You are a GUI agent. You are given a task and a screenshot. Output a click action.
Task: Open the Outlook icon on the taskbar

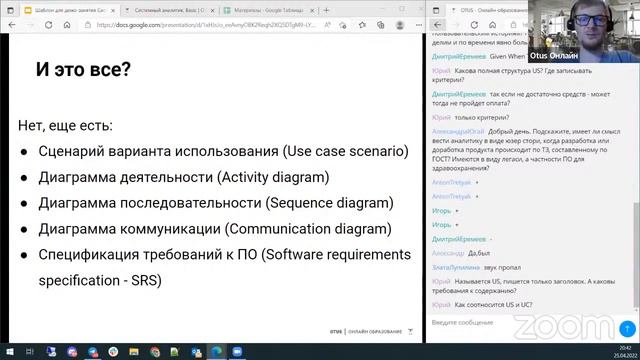pyautogui.click(x=196, y=352)
